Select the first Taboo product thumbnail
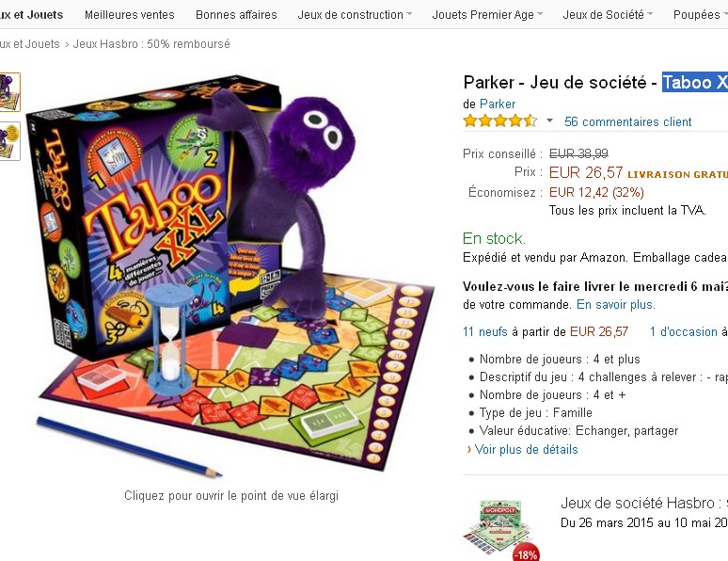This screenshot has width=728, height=561. 9,92
